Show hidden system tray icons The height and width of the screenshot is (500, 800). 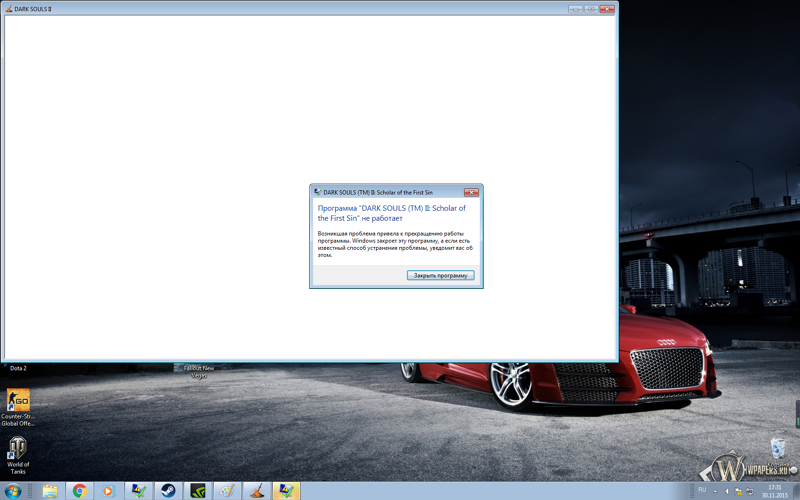tap(715, 491)
